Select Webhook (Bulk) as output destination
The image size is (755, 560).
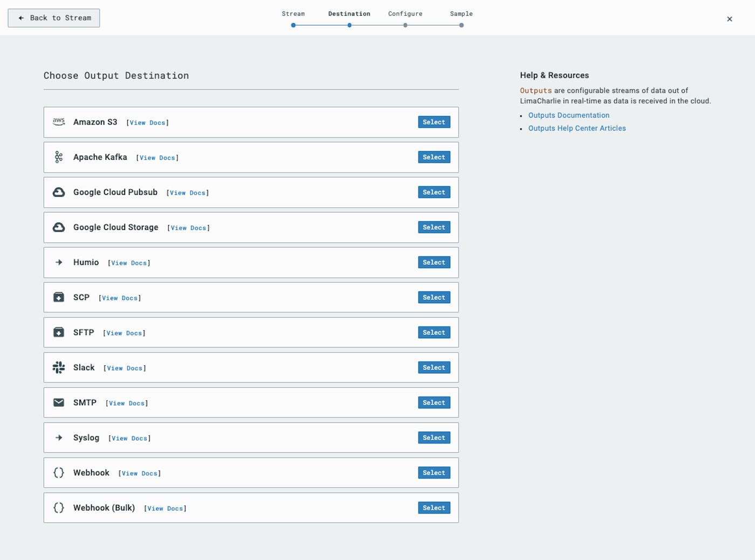[434, 508]
